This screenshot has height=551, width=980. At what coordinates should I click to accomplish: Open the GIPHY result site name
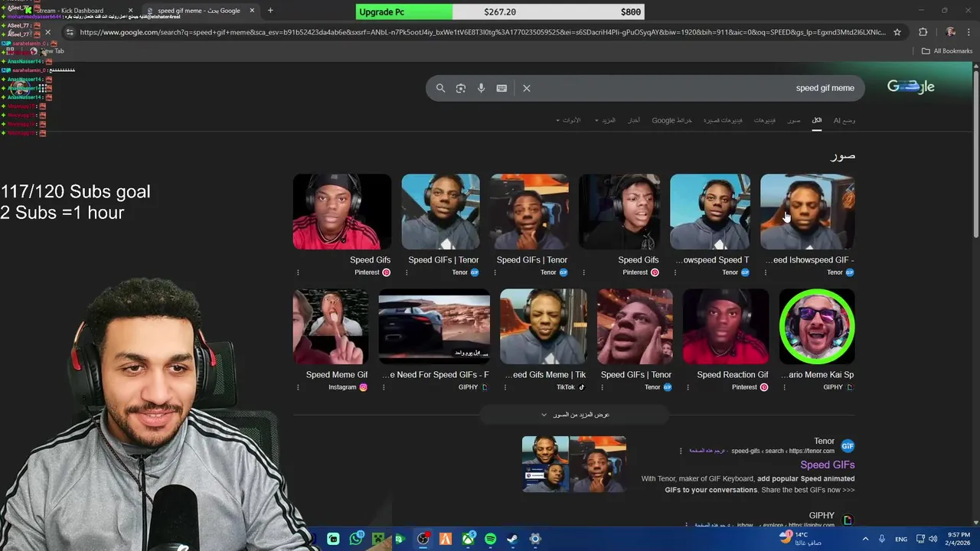822,516
